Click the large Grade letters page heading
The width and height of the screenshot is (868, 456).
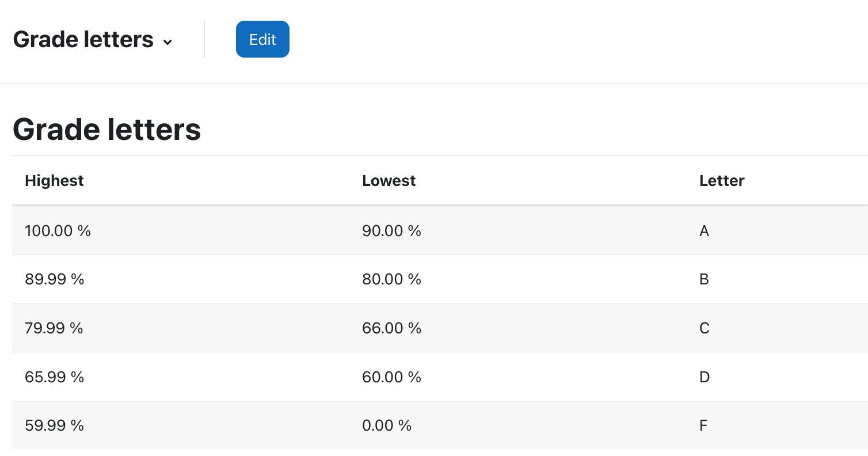[107, 130]
